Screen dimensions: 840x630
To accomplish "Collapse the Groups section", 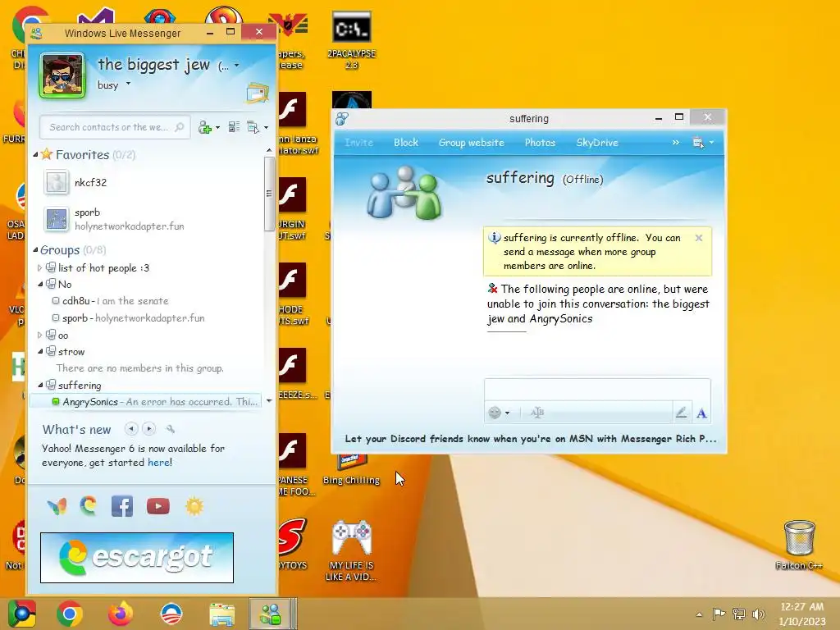I will click(36, 250).
